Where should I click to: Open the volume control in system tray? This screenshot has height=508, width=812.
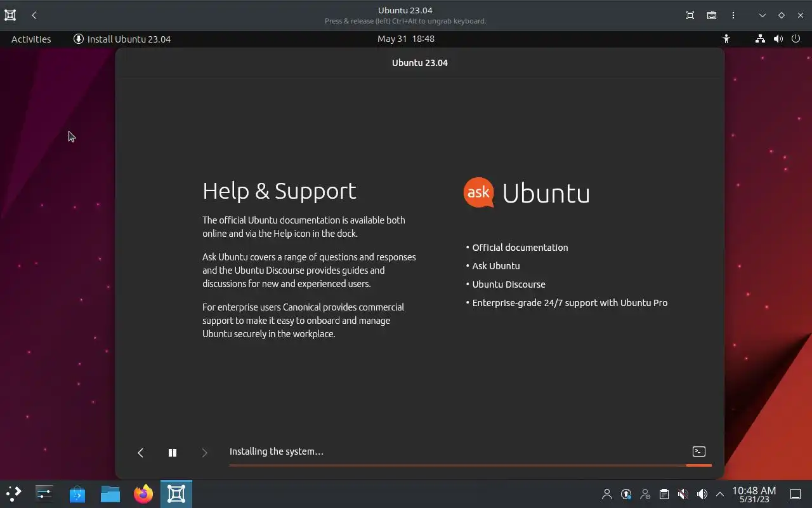(702, 494)
